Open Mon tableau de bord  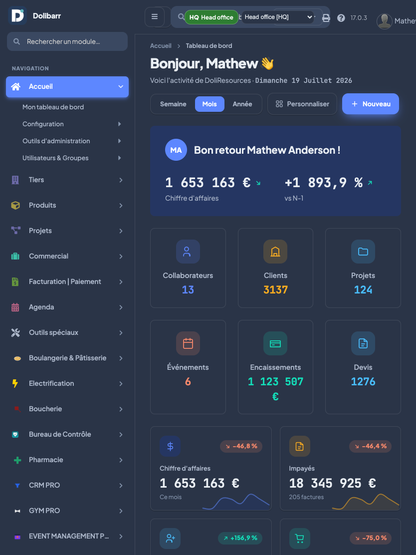(x=53, y=107)
